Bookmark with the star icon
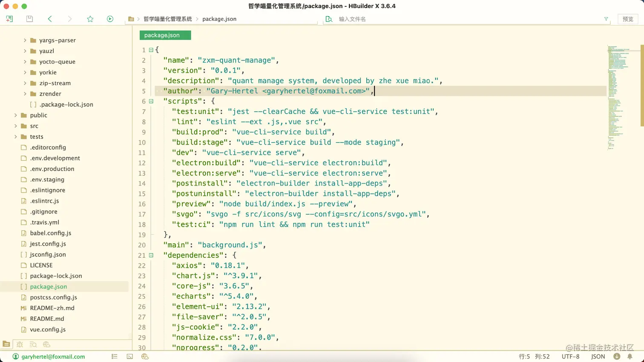The width and height of the screenshot is (644, 362). tap(90, 19)
